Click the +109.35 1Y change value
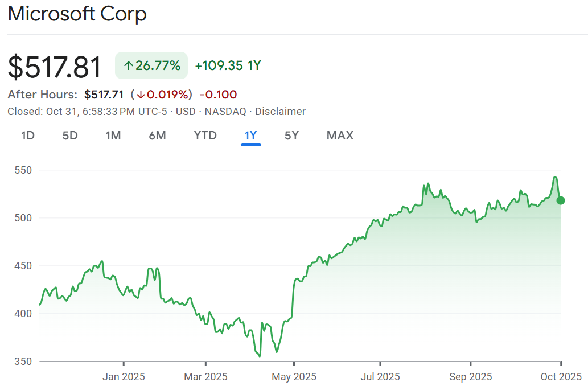This screenshot has height=390, width=588. click(228, 65)
